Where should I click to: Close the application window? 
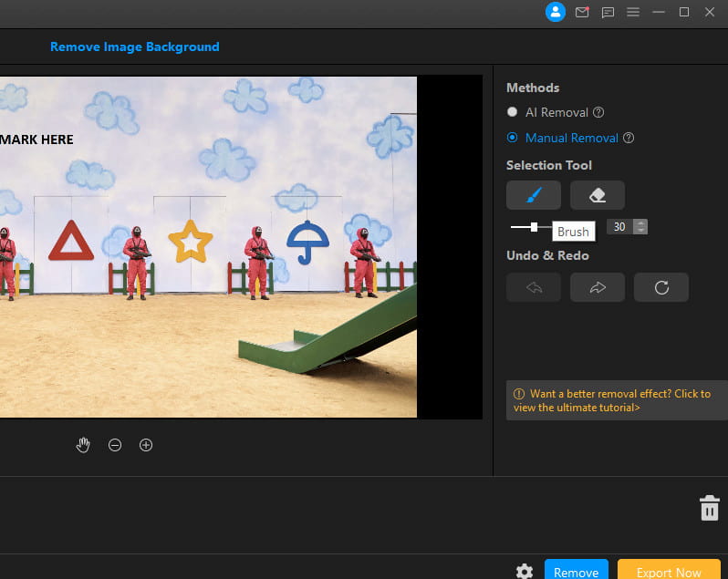[710, 12]
